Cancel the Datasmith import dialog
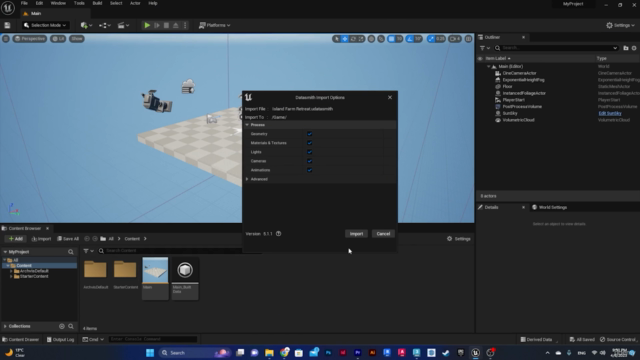This screenshot has width=640, height=360. [383, 234]
